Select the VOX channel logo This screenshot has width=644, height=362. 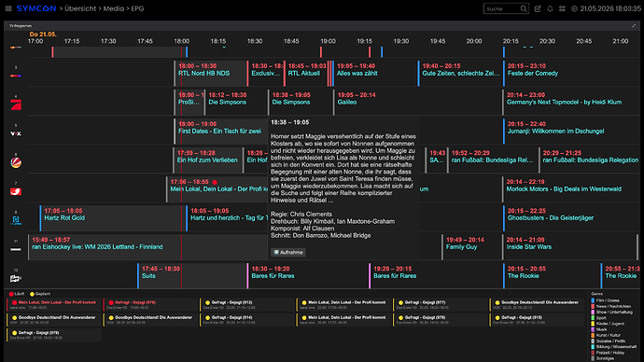(x=16, y=133)
